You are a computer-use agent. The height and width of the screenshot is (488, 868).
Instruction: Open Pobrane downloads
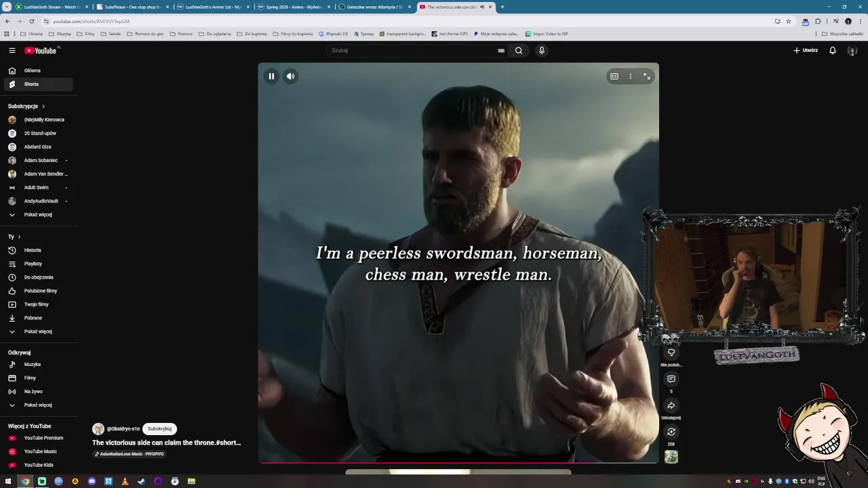pyautogui.click(x=38, y=318)
